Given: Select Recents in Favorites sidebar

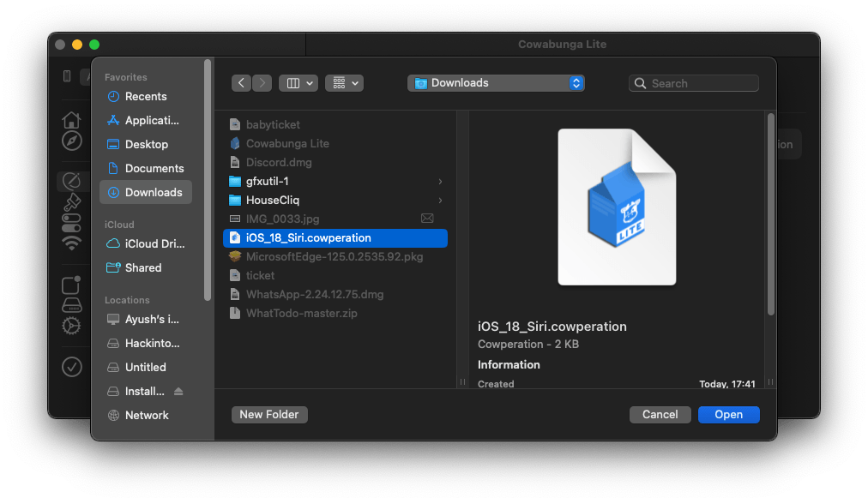Looking at the screenshot, I should (146, 96).
